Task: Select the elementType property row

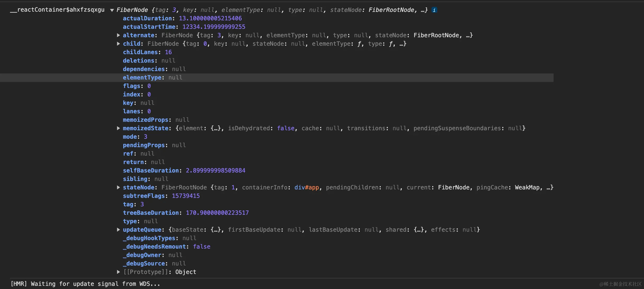Action: [142, 77]
